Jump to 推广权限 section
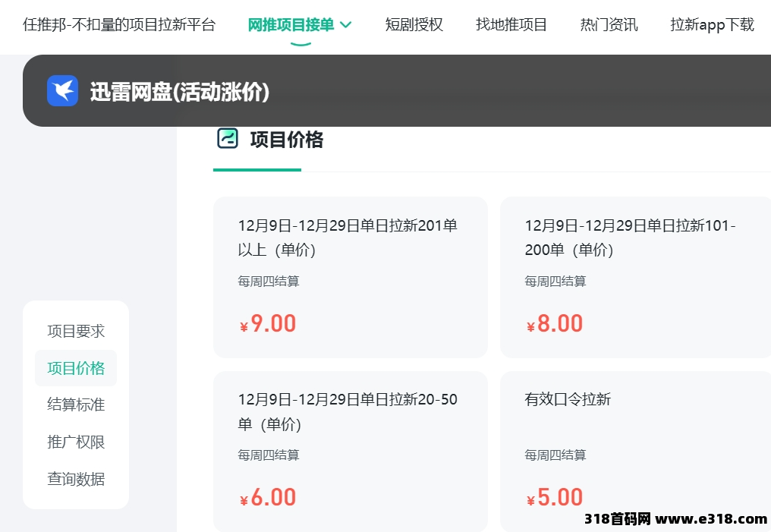Viewport: 771px width, 532px height. tap(76, 442)
